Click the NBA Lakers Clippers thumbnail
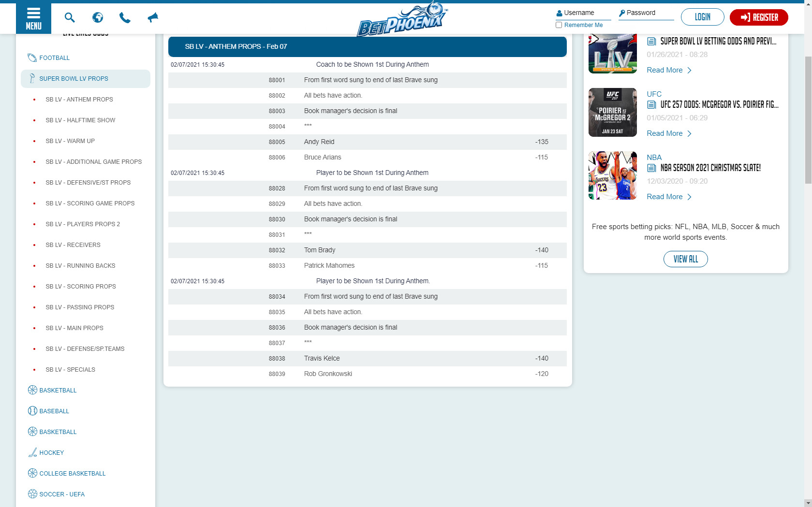812x507 pixels. click(x=612, y=175)
